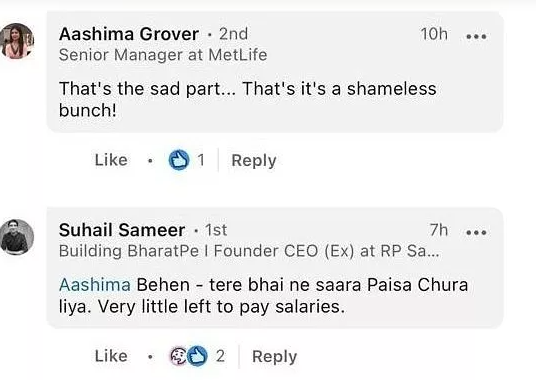This screenshot has width=536, height=389.
Task: Reply to Aashima Grover's comment
Action: [254, 160]
